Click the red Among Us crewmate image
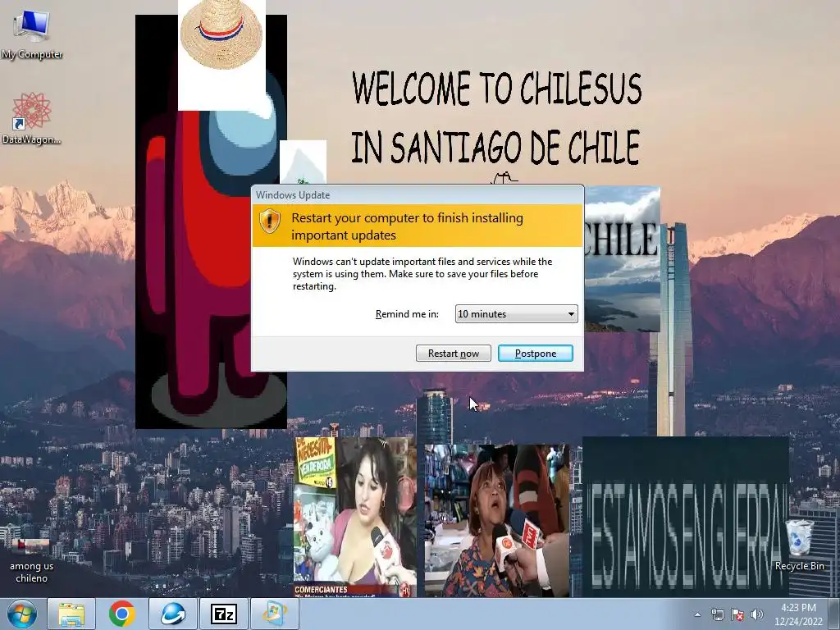 coord(211,268)
